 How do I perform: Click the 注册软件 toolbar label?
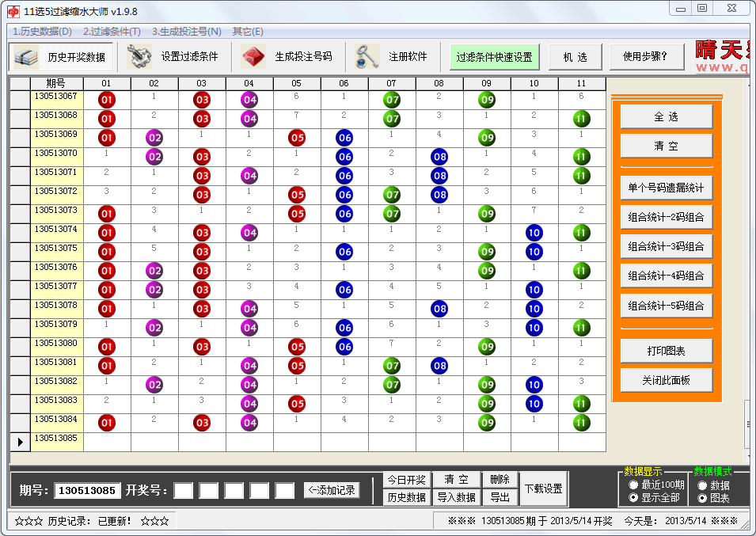pos(408,56)
